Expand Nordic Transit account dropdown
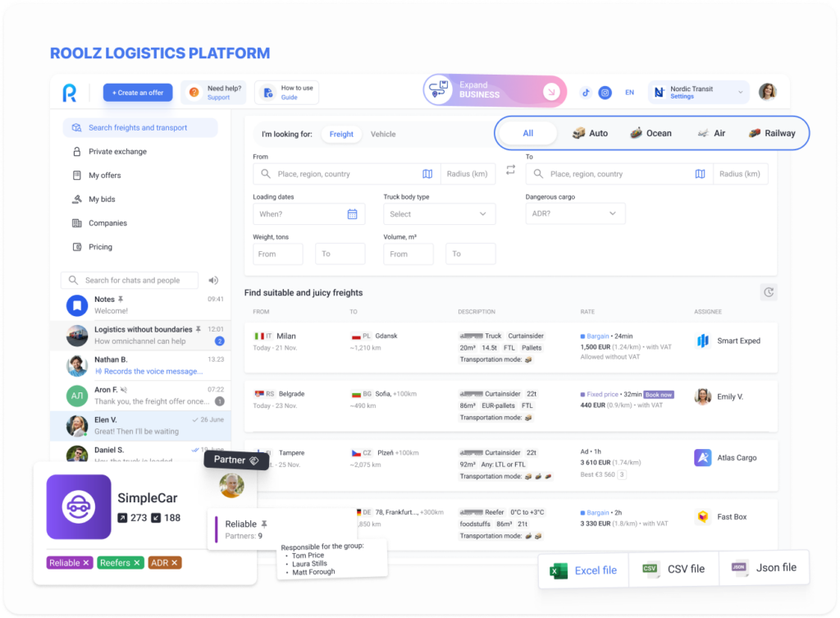Viewport: 840px width, 618px height. [x=699, y=92]
